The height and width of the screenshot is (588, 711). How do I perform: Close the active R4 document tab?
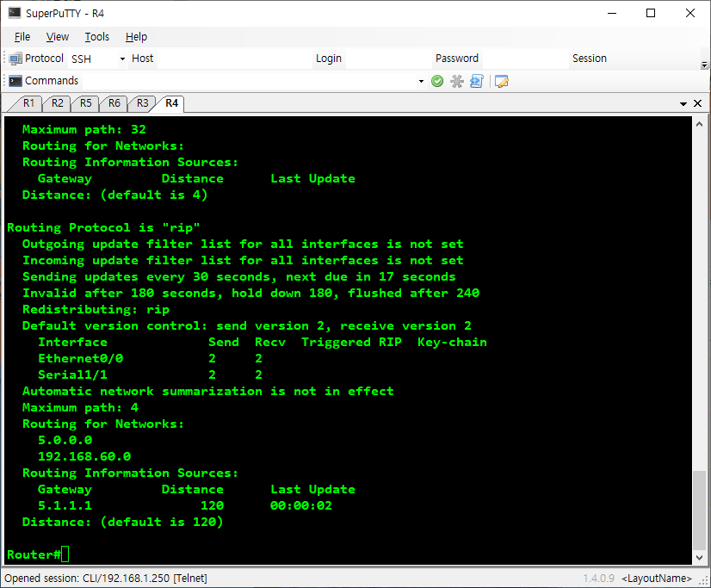(698, 103)
